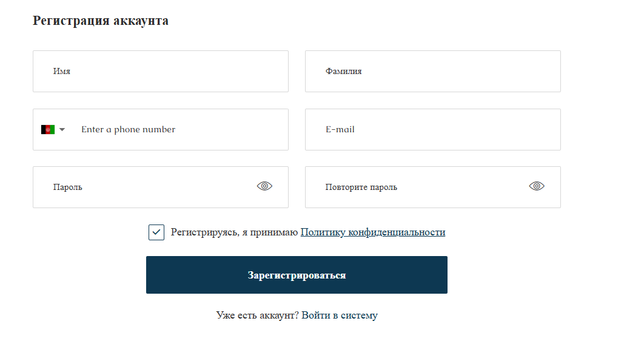Select the E-mail input field
The width and height of the screenshot is (644, 358).
(433, 129)
